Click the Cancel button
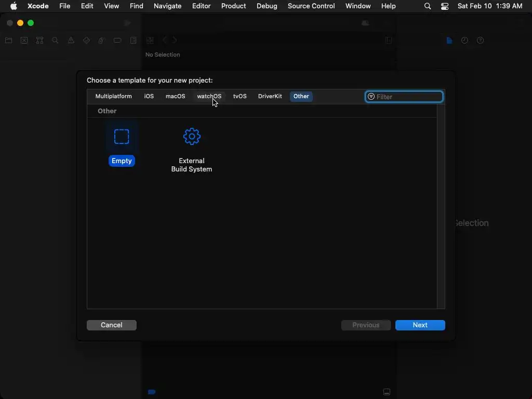 tap(112, 325)
